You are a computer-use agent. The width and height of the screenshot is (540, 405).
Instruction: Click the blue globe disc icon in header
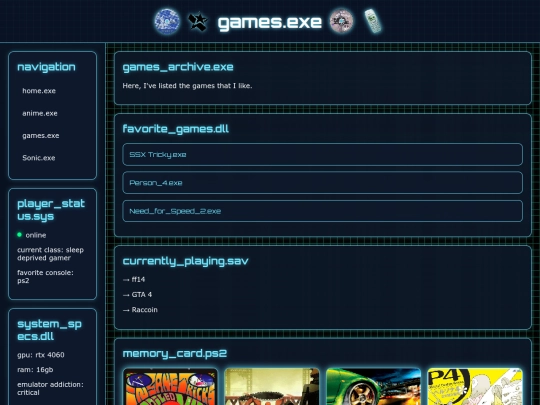point(167,21)
